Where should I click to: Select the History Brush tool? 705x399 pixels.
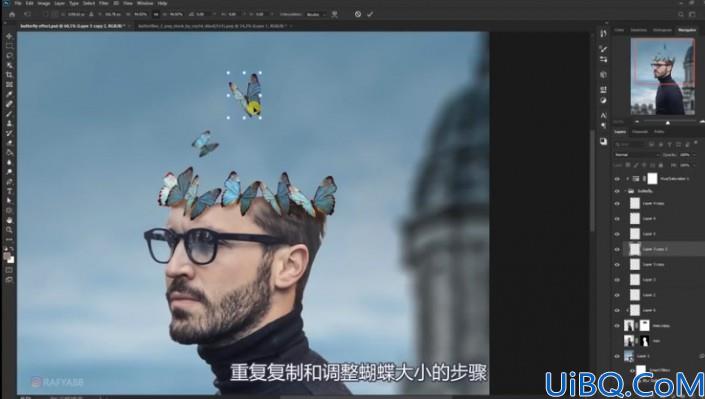coord(9,133)
